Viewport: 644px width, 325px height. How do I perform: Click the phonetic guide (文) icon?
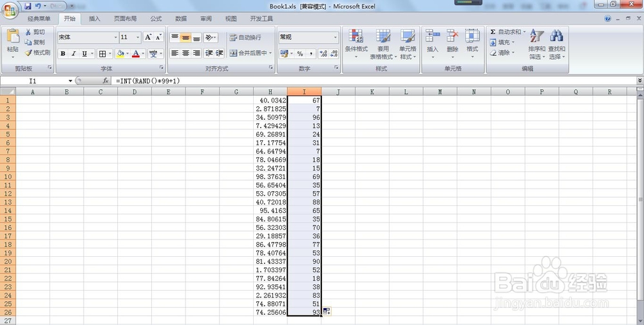[153, 54]
